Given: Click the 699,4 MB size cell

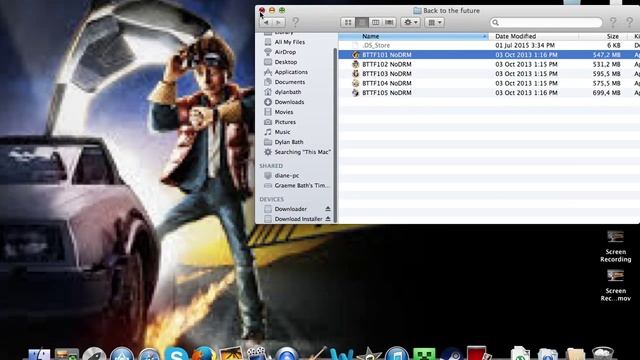Looking at the screenshot, I should coord(607,93).
